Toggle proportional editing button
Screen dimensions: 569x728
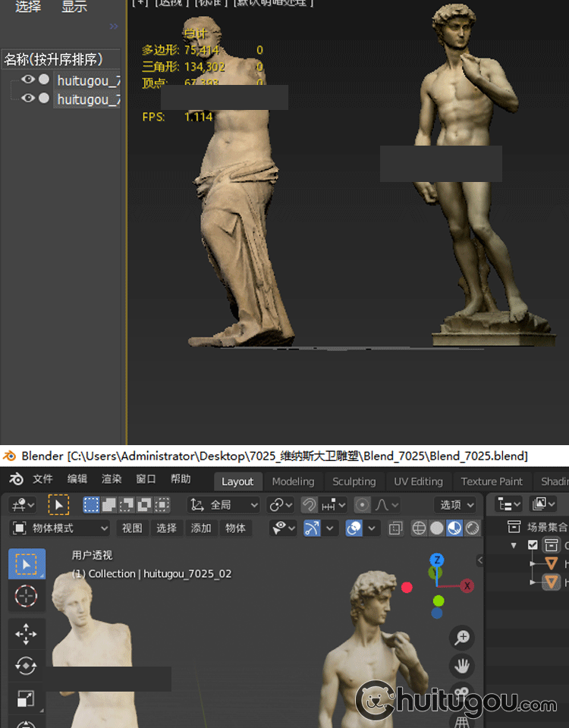pos(363,505)
